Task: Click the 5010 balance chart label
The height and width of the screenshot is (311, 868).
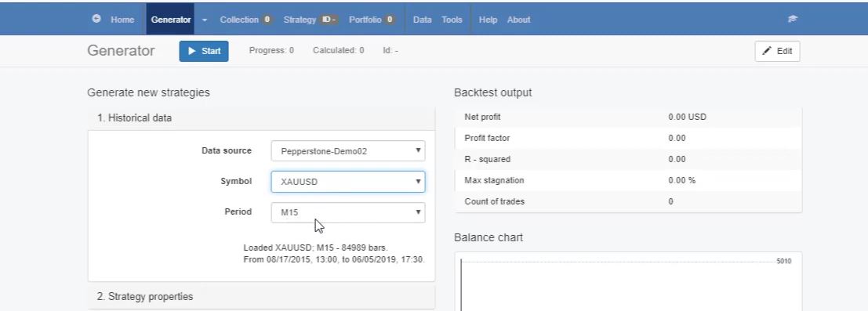Action: pos(784,261)
